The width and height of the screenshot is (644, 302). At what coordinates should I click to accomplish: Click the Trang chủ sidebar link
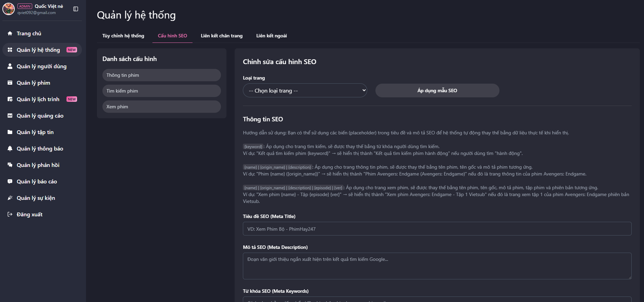tap(42, 33)
